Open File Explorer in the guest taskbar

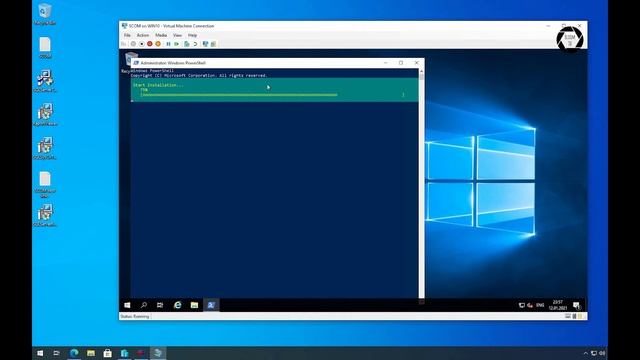[x=194, y=305]
